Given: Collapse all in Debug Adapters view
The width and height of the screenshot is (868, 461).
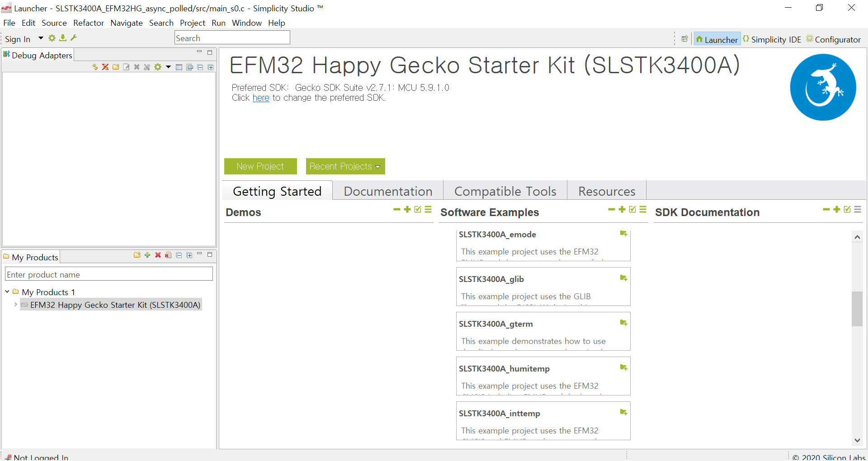Looking at the screenshot, I should click(x=200, y=67).
